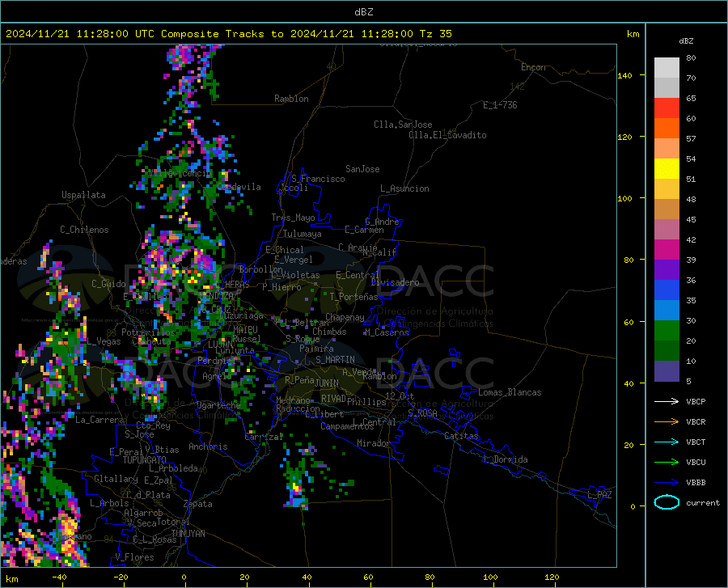
Task: Choose the light blue 30–35 dBZ swatch
Action: click(667, 311)
